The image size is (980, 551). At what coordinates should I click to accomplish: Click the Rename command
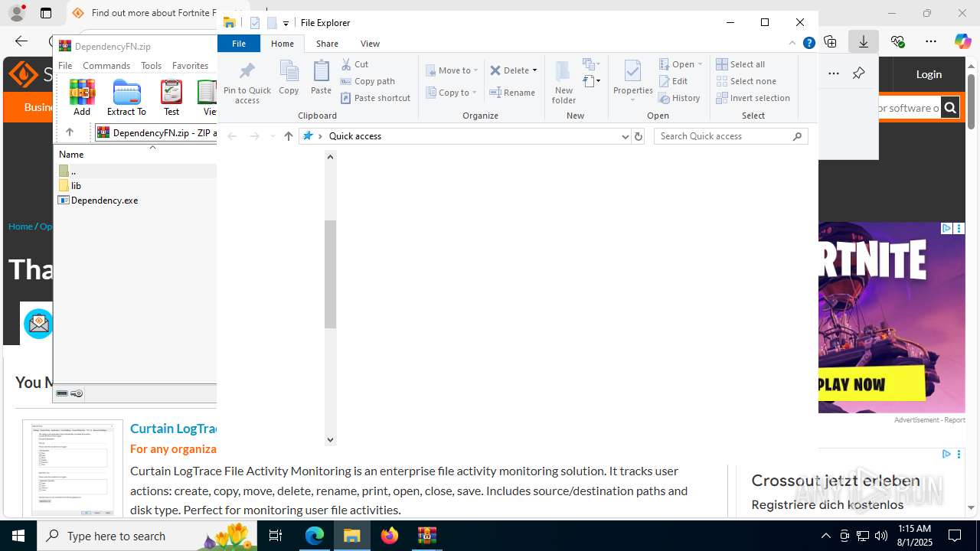512,93
